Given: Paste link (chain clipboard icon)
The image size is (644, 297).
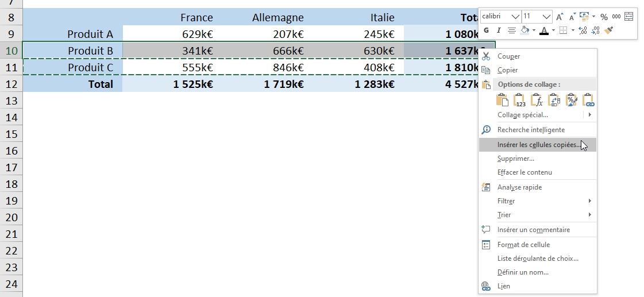Looking at the screenshot, I should (588, 100).
